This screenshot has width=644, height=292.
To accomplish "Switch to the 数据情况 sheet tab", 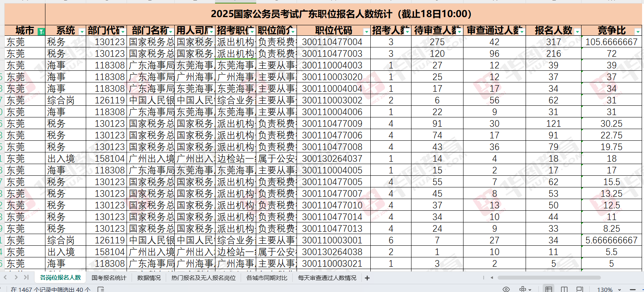I will pyautogui.click(x=149, y=278).
